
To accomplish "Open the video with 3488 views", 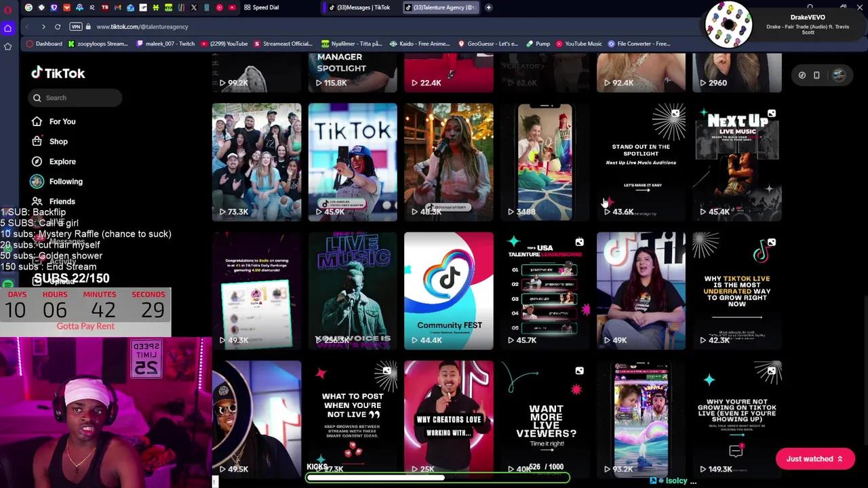I will pos(545,162).
